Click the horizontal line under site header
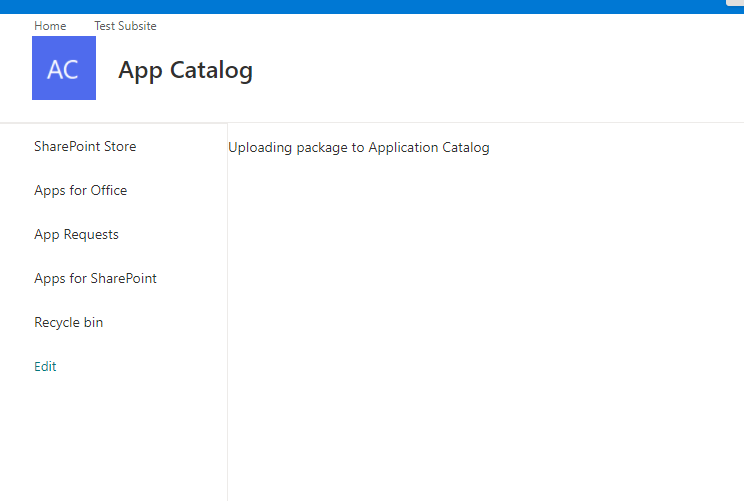The image size is (744, 501). point(400,122)
